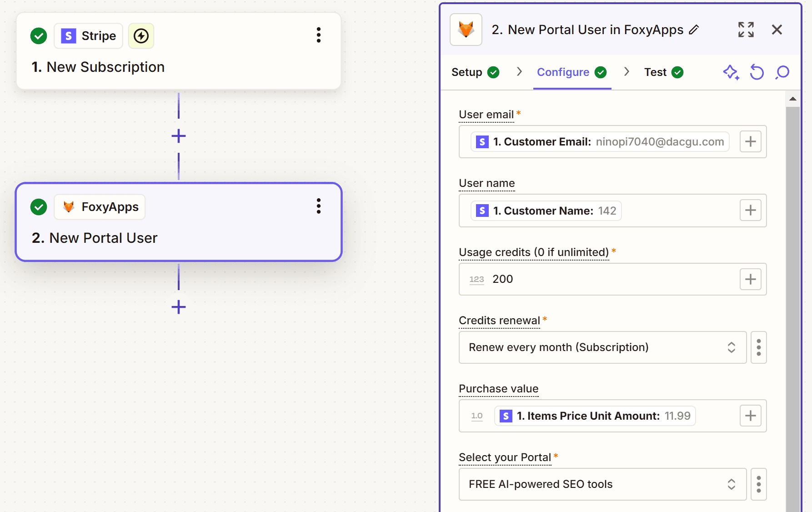This screenshot has width=812, height=512.
Task: Close the step configuration panel
Action: click(x=777, y=30)
